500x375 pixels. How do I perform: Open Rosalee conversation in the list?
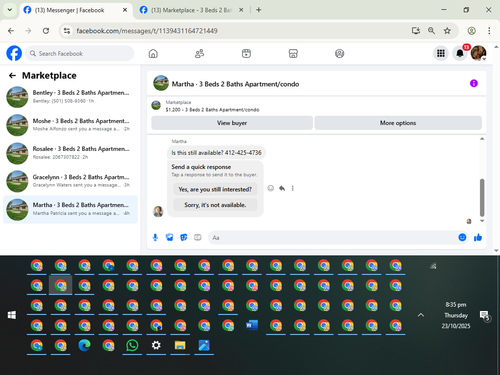(x=70, y=153)
